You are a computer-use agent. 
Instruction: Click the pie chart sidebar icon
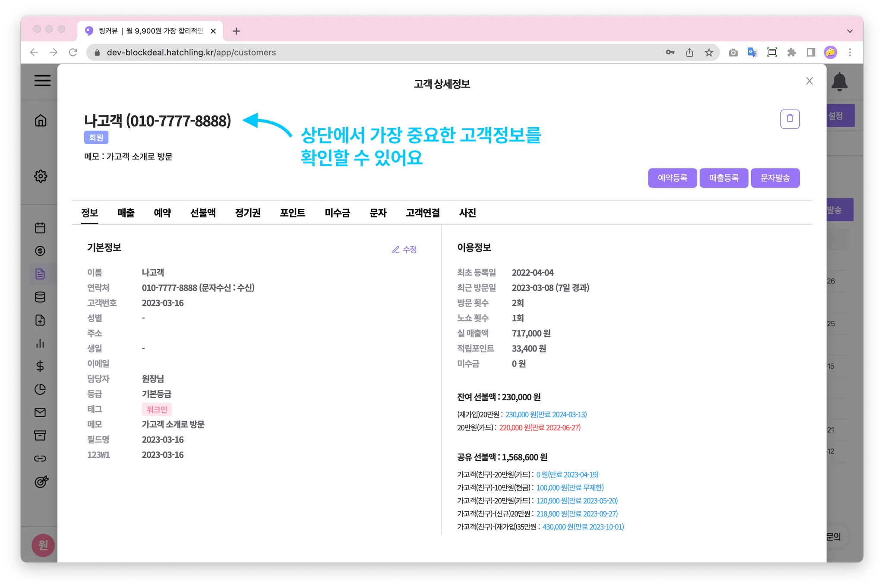tap(40, 390)
